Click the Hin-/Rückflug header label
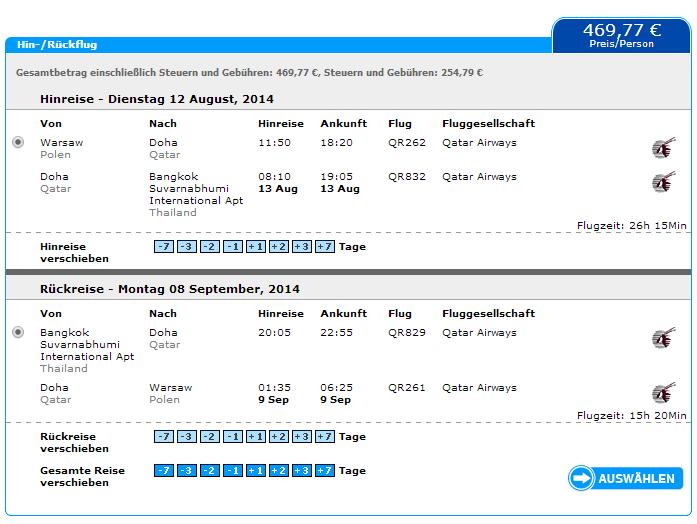This screenshot has height=524, width=697. (x=57, y=44)
